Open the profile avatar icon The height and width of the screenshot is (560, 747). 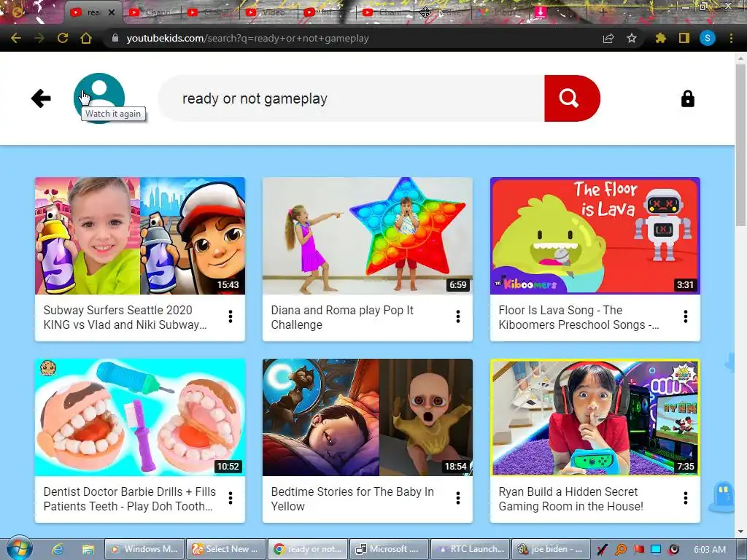(99, 98)
